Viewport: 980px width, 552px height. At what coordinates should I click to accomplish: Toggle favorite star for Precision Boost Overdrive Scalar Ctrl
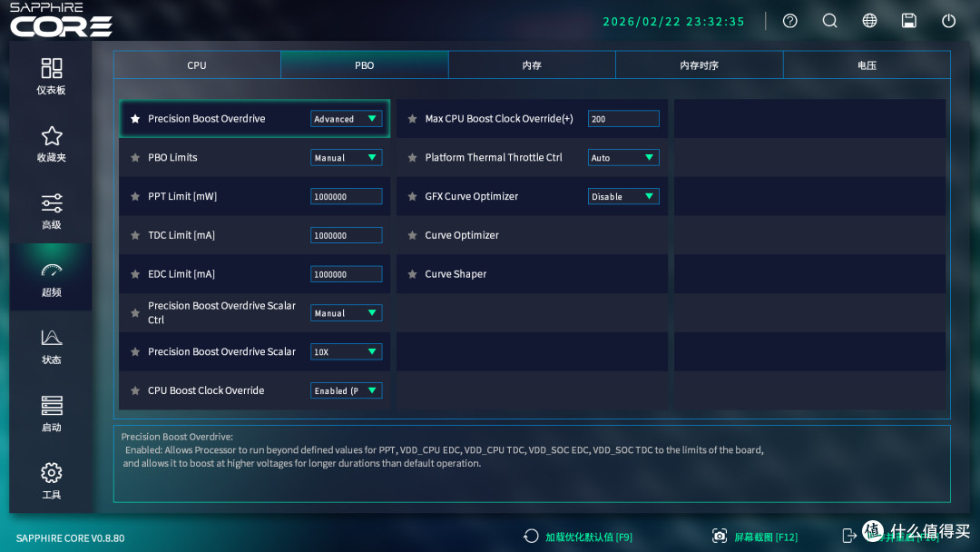pos(135,312)
